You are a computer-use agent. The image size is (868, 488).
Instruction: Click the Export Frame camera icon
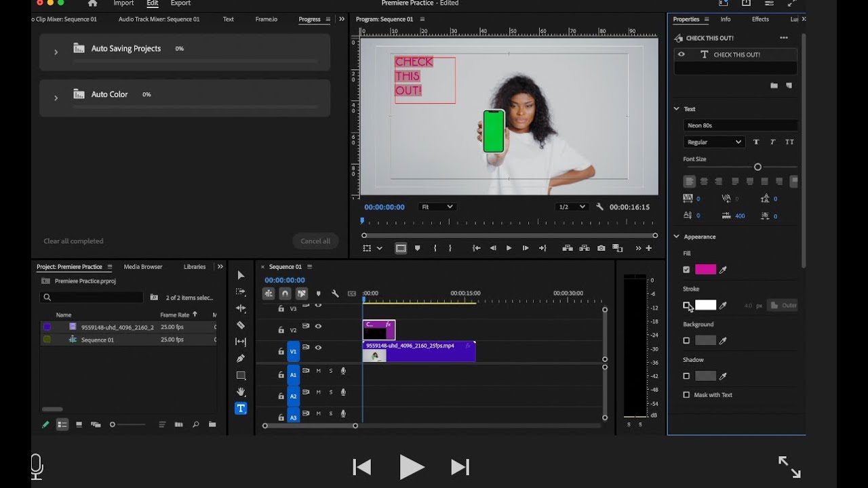coord(601,248)
